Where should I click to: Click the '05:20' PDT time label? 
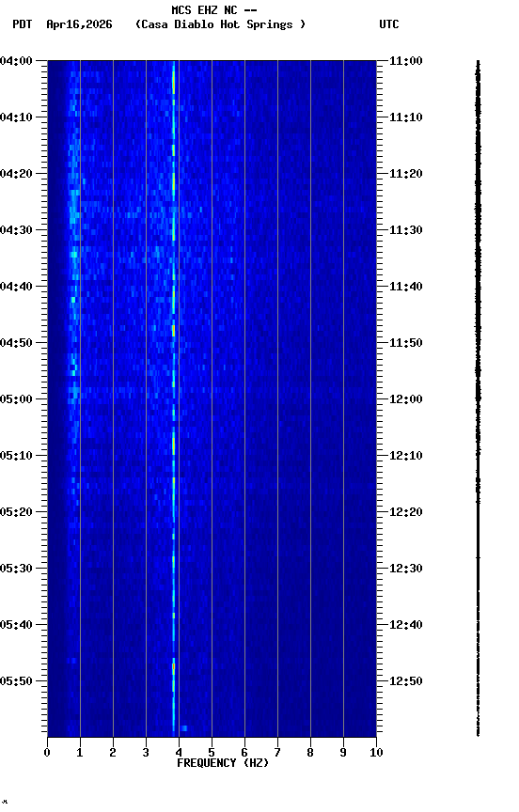pos(16,512)
